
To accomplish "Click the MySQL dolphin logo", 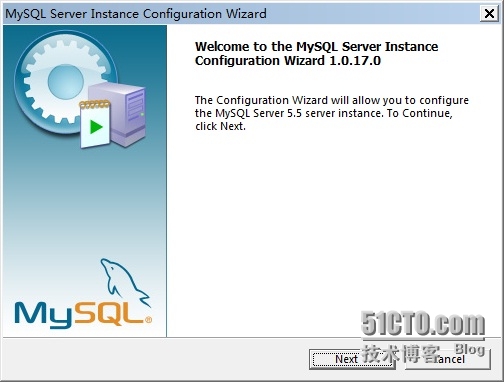I will coord(83,293).
